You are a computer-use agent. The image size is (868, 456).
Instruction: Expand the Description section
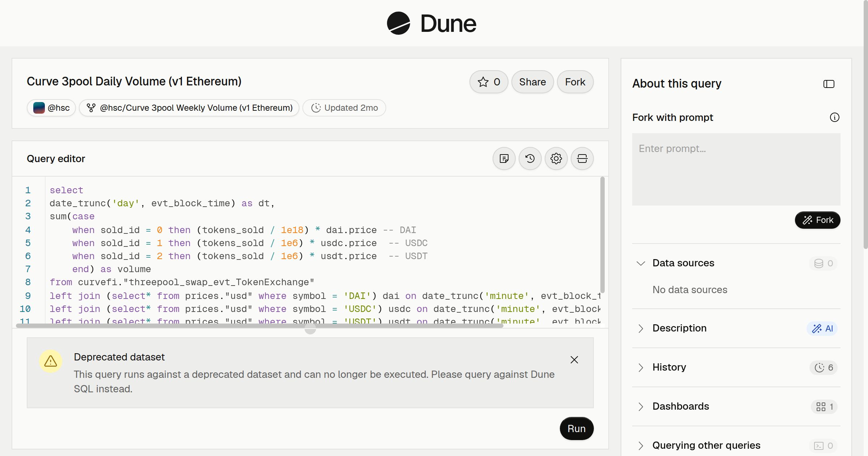click(x=641, y=328)
